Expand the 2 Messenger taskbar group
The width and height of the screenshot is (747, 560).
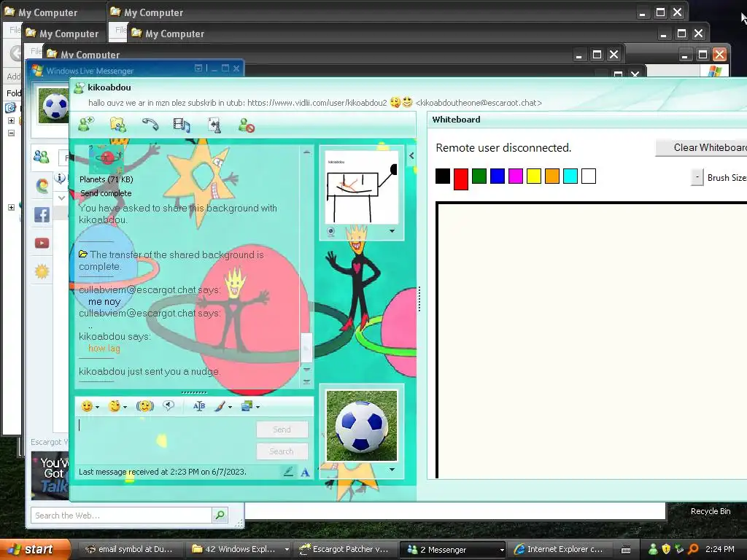coord(502,550)
